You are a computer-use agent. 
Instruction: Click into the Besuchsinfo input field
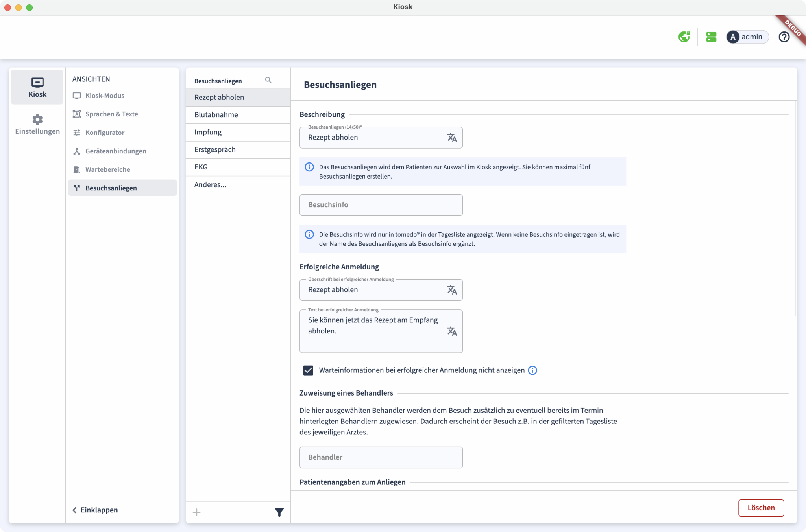tap(381, 205)
